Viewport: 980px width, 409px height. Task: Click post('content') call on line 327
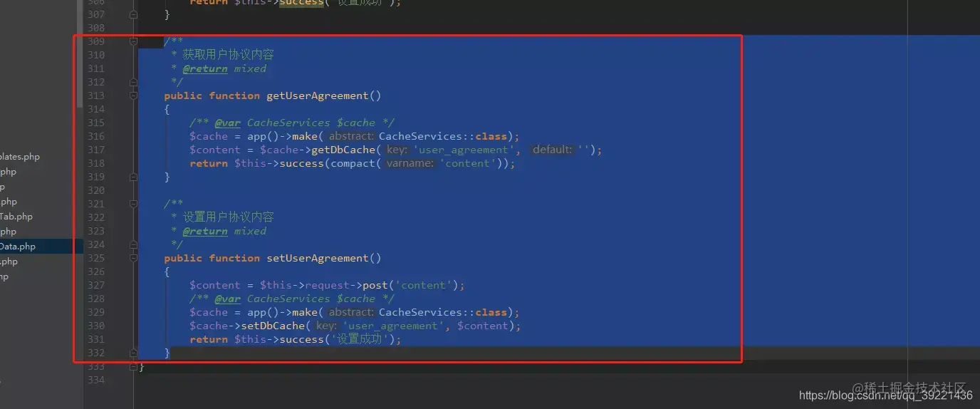(x=411, y=285)
